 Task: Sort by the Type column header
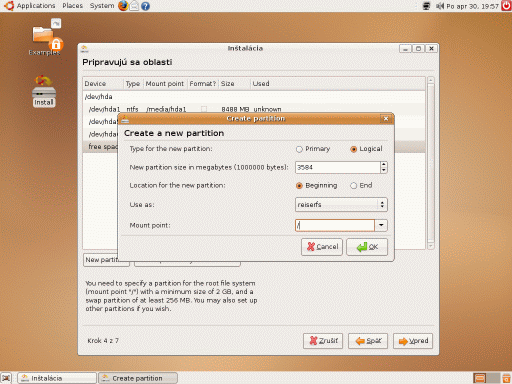[x=133, y=84]
